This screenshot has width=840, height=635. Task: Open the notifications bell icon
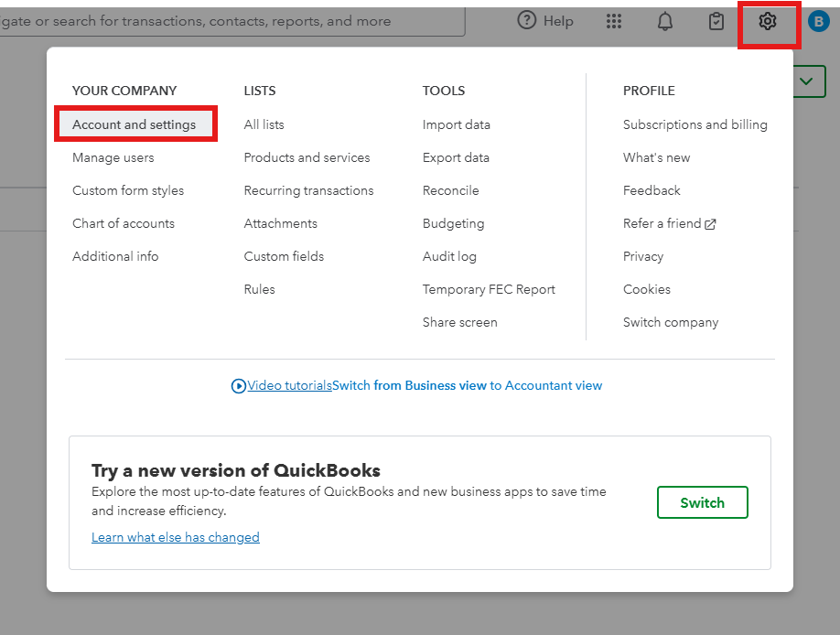pyautogui.click(x=665, y=21)
